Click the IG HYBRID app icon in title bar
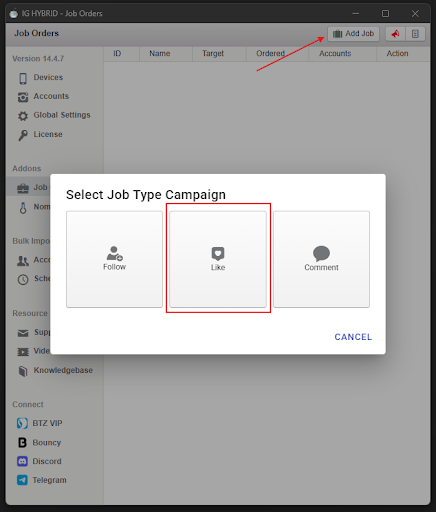This screenshot has height=512, width=436. 14,14
